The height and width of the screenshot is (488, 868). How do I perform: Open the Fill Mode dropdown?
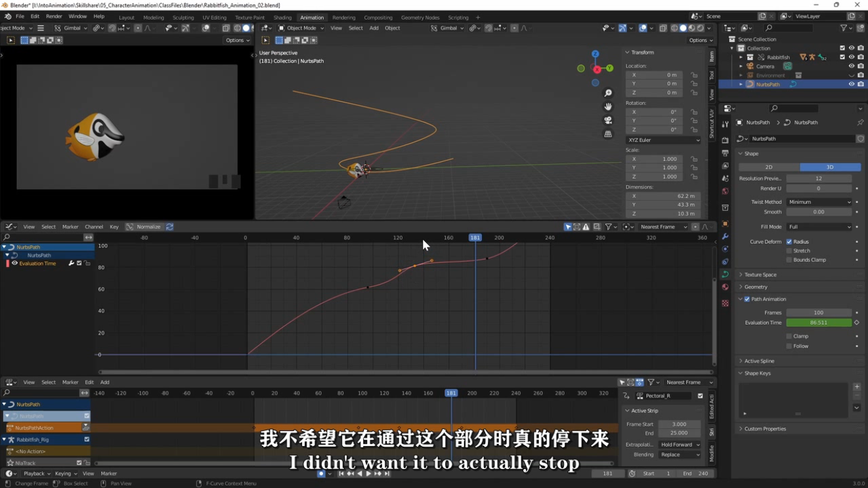(x=819, y=227)
